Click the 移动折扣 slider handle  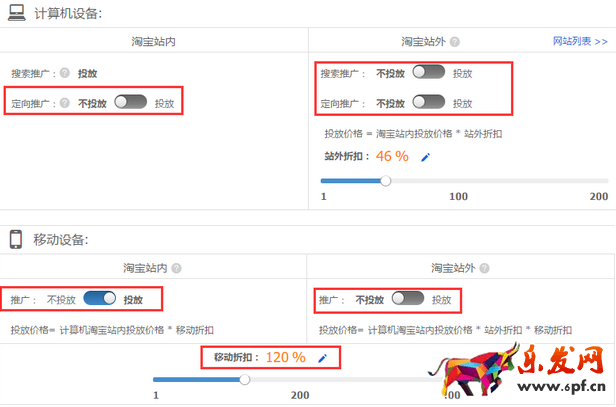point(244,379)
